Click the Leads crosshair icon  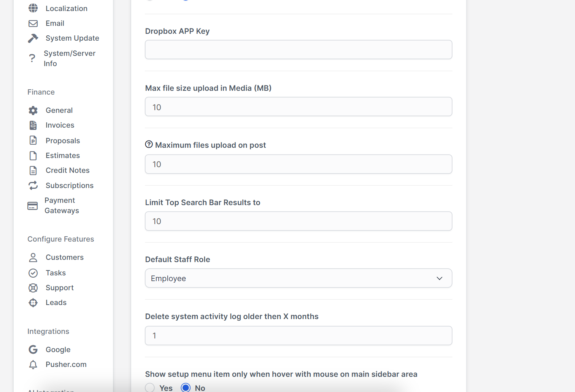click(x=33, y=303)
